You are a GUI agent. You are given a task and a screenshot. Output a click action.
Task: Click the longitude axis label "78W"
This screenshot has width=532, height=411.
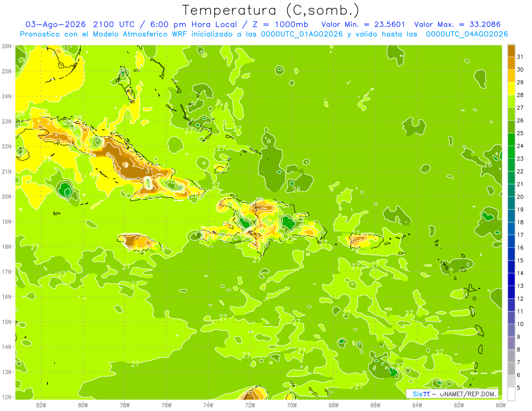tap(125, 405)
